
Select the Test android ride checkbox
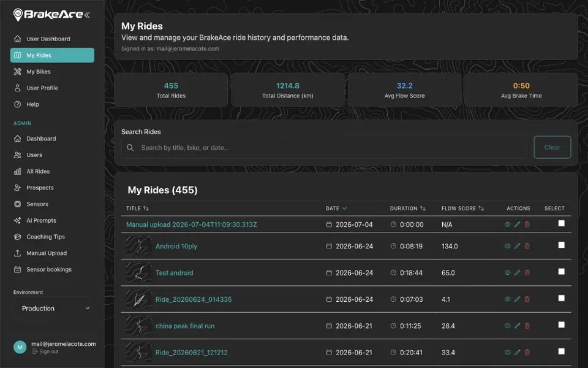[x=562, y=272]
